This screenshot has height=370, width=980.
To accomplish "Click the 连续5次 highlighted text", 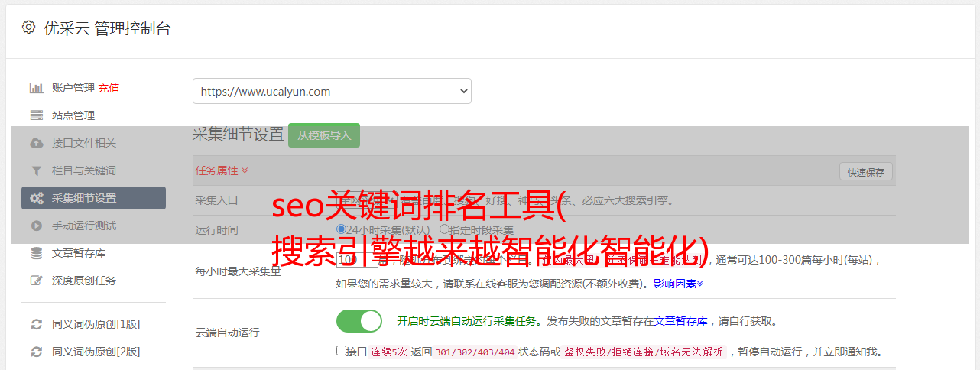I will [388, 352].
